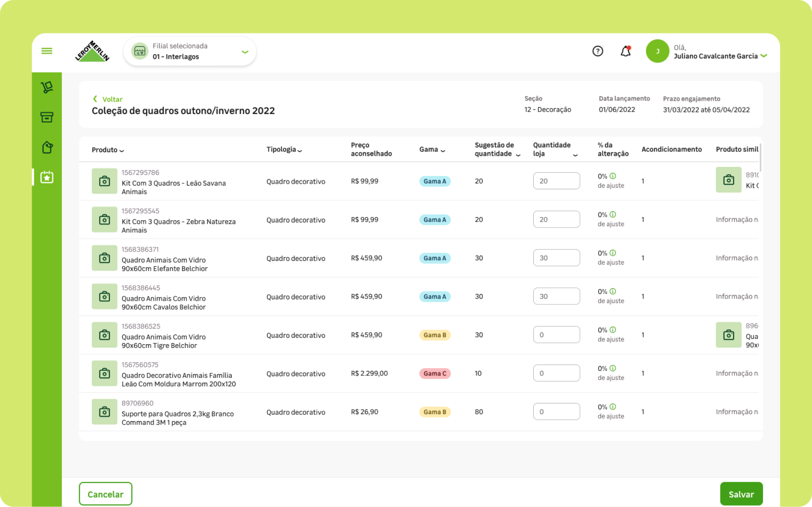The image size is (812, 507).
Task: Click info icon for Suporte para Quadros row
Action: [613, 407]
